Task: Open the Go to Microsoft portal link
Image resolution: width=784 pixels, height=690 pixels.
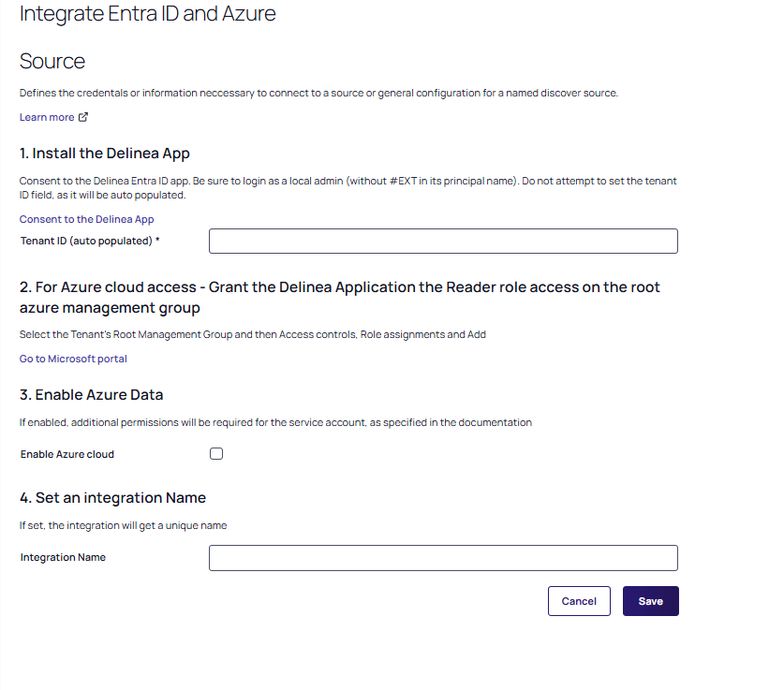Action: (73, 359)
